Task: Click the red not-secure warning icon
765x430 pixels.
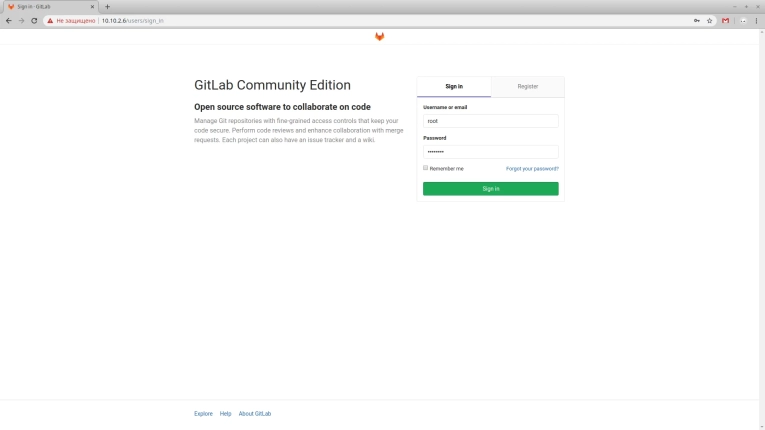Action: point(50,20)
